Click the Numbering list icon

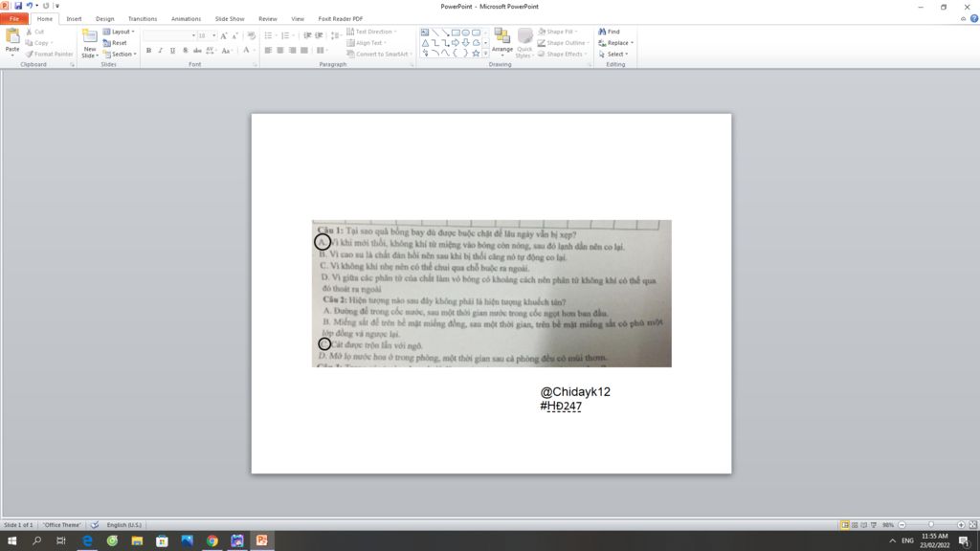[x=286, y=35]
